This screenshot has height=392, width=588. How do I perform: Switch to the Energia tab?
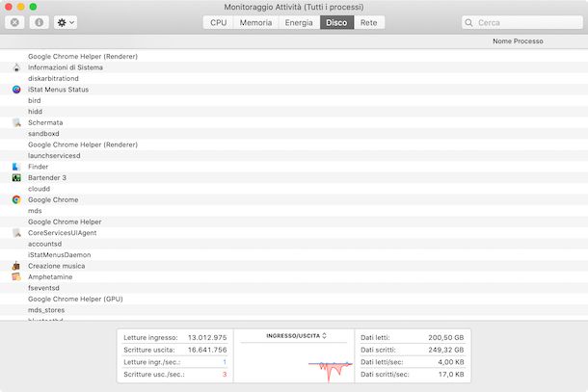pos(299,22)
